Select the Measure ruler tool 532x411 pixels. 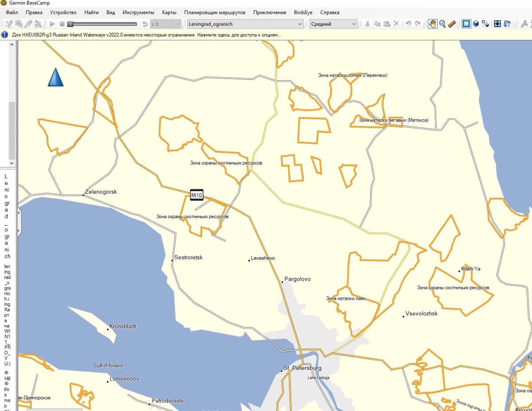tap(452, 24)
